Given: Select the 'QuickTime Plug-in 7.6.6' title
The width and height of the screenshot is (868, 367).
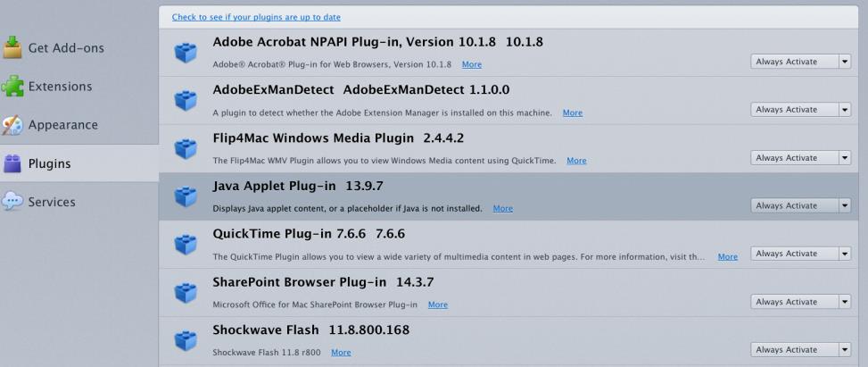Looking at the screenshot, I should pos(309,234).
